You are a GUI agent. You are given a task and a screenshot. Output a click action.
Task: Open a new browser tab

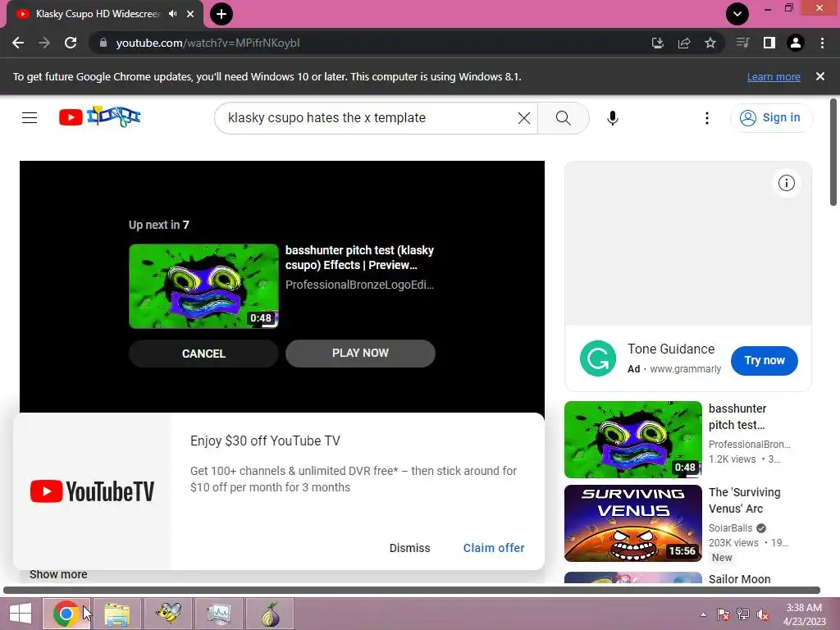[x=221, y=14]
